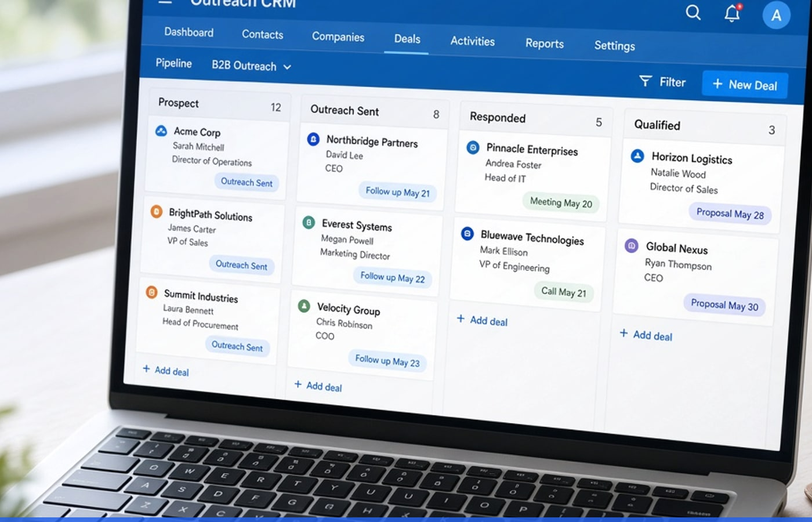Screen dimensions: 812x522
Task: Open the Horizon Logistics deal title
Action: (x=692, y=158)
